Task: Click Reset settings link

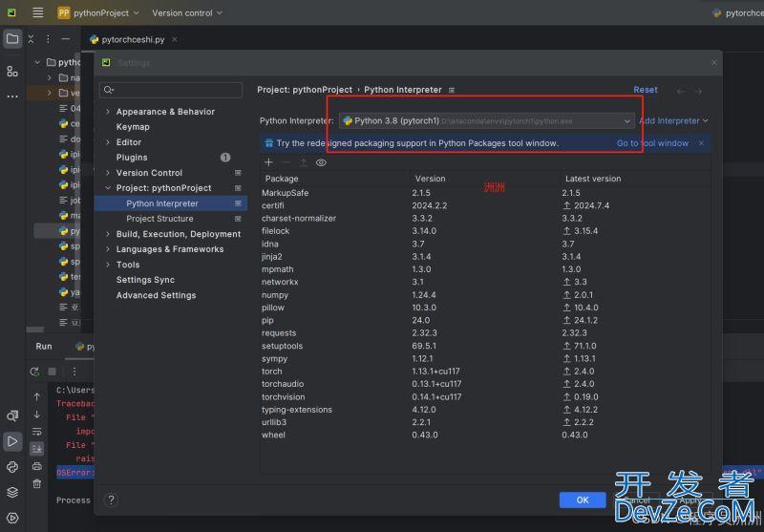Action: (x=646, y=90)
